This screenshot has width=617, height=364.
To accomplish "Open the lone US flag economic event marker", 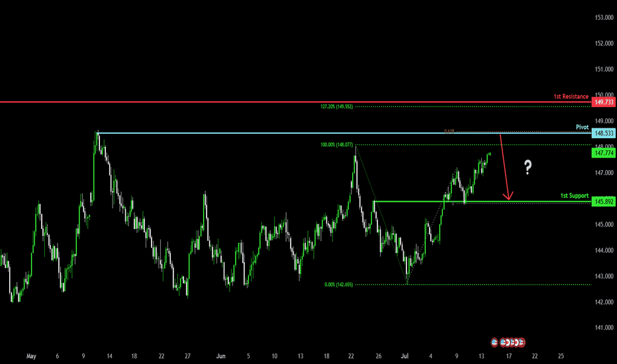I will pyautogui.click(x=495, y=342).
